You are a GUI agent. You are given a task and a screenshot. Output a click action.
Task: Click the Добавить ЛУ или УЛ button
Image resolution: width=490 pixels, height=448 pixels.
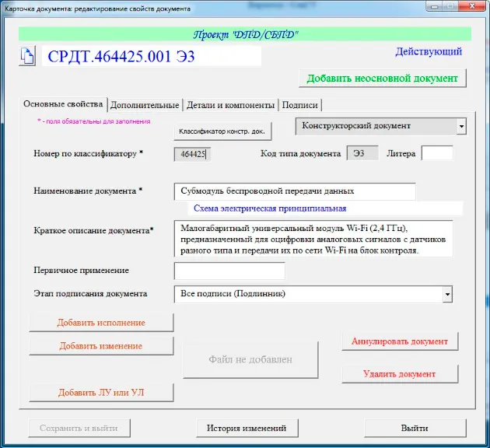click(101, 393)
